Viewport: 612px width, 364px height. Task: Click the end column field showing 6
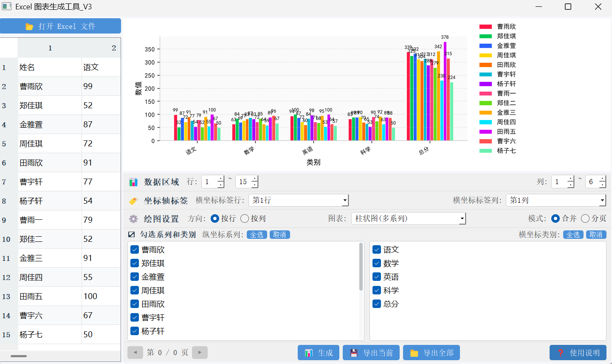coord(592,182)
